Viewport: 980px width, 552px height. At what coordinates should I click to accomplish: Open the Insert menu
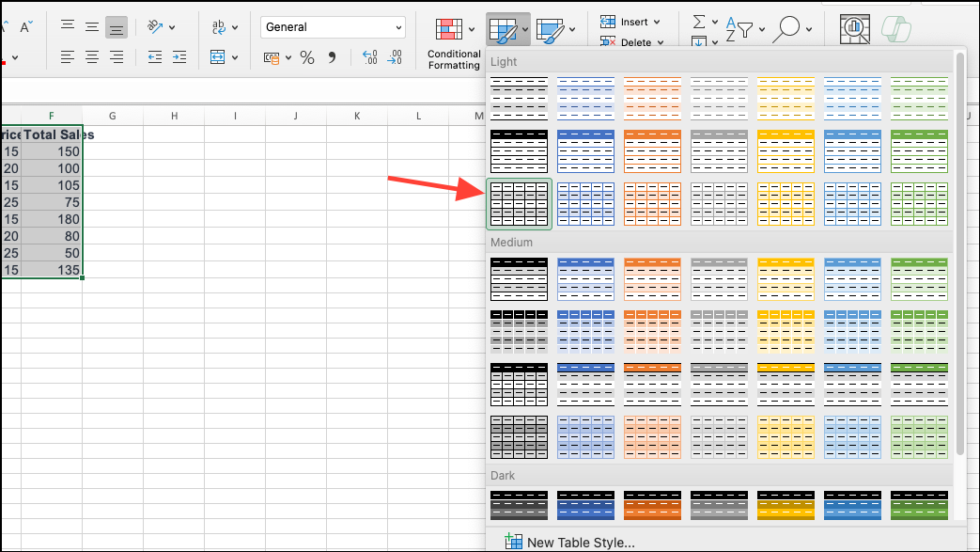coord(632,22)
